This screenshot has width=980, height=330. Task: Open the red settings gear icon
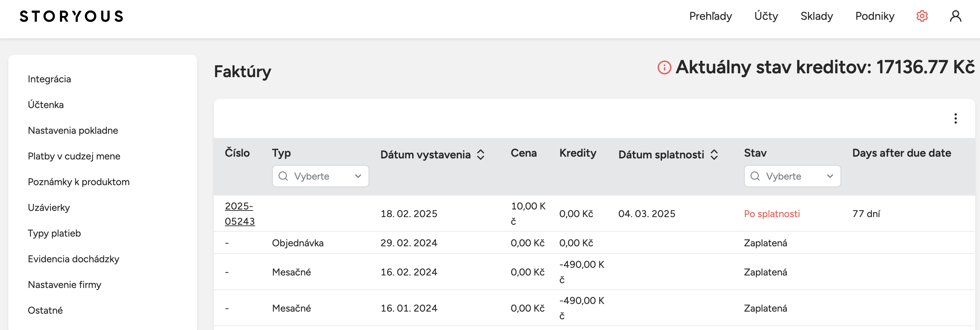[x=922, y=16]
